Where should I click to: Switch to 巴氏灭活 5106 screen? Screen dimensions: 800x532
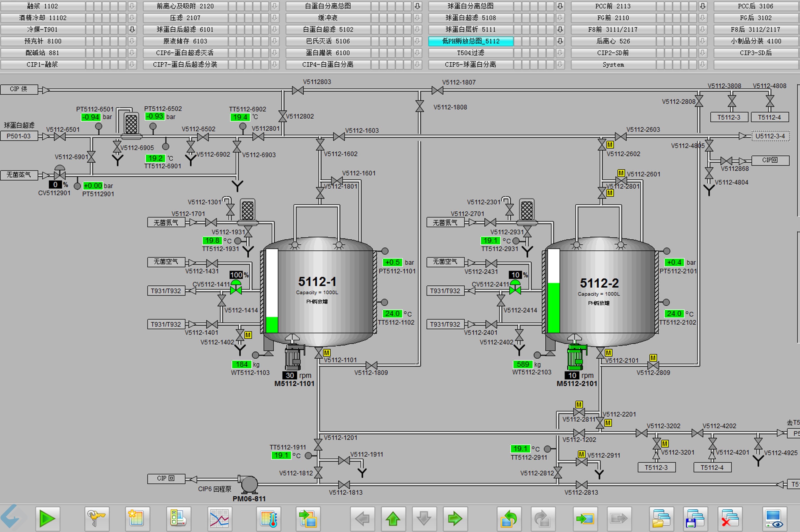328,41
